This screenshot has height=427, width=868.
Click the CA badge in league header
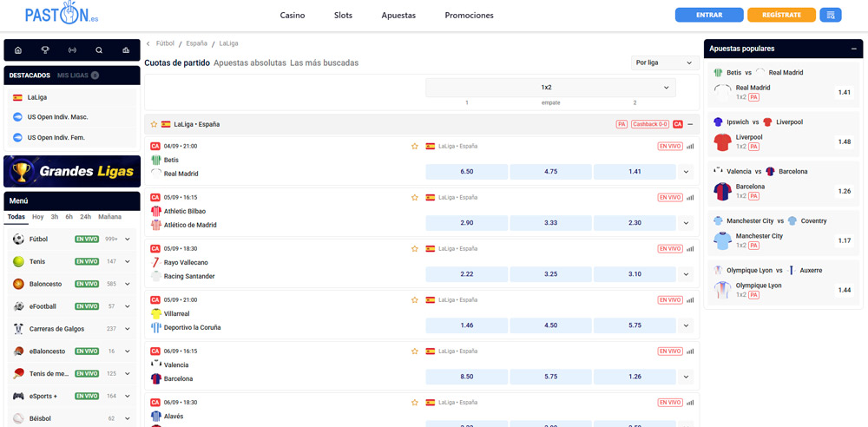coord(678,125)
